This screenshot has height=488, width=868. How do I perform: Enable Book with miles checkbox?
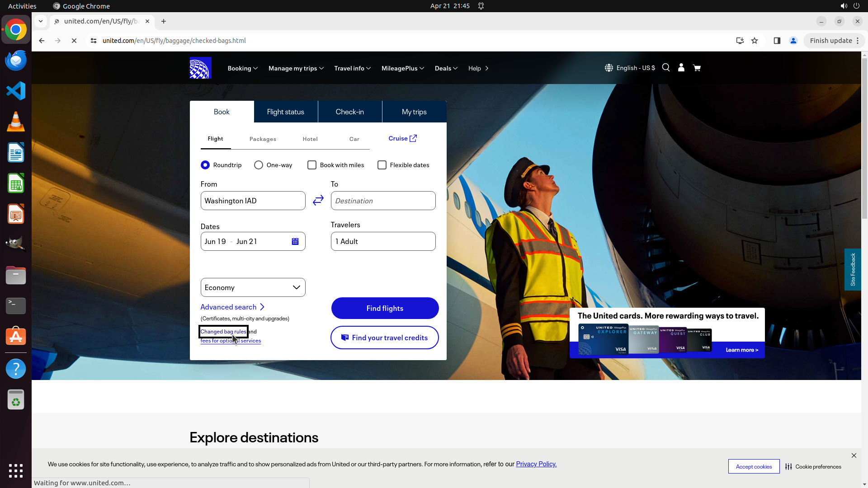coord(312,165)
